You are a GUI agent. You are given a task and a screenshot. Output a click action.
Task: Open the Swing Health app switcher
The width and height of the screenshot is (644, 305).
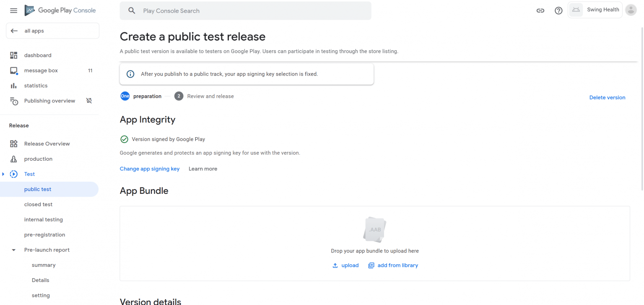pyautogui.click(x=595, y=9)
